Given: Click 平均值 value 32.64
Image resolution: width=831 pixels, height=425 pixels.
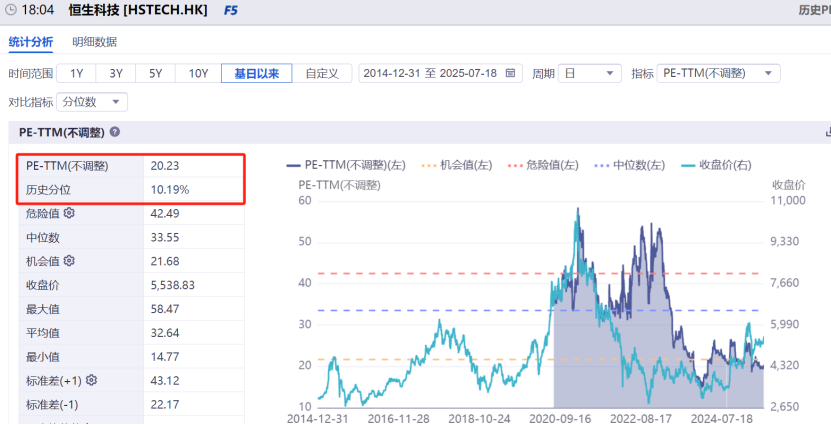Looking at the screenshot, I should coord(165,333).
